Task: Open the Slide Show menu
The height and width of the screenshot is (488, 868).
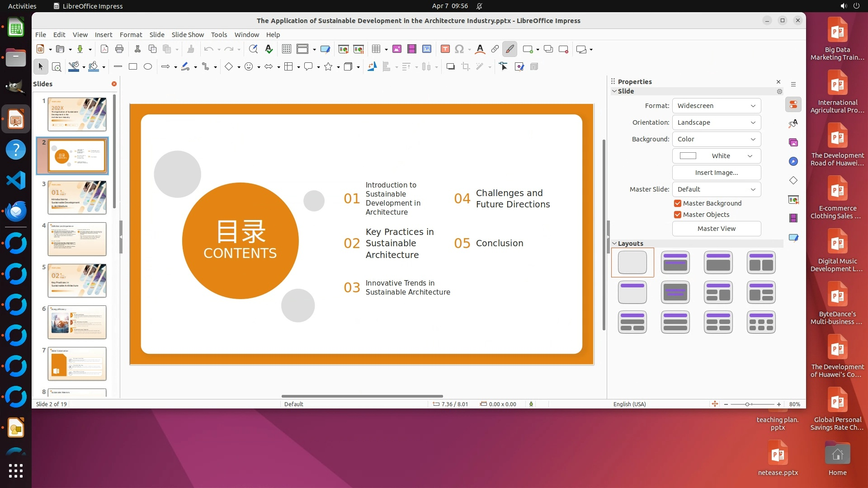Action: (x=188, y=35)
